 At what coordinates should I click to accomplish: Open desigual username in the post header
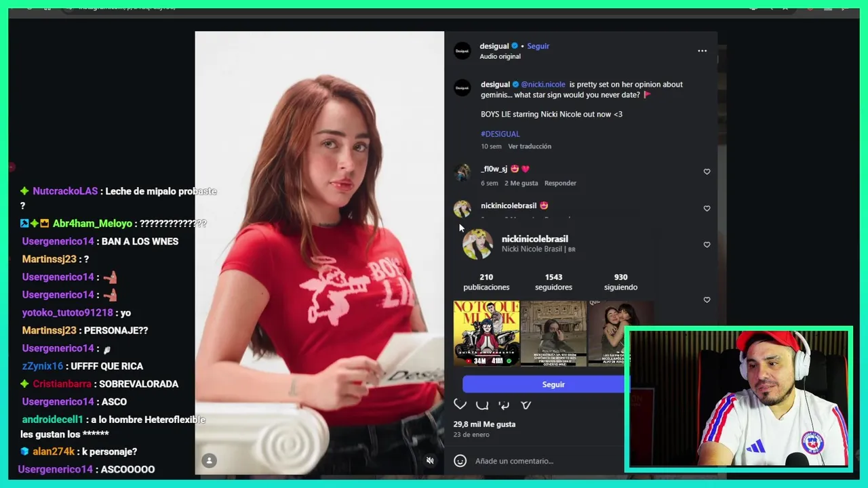click(494, 46)
